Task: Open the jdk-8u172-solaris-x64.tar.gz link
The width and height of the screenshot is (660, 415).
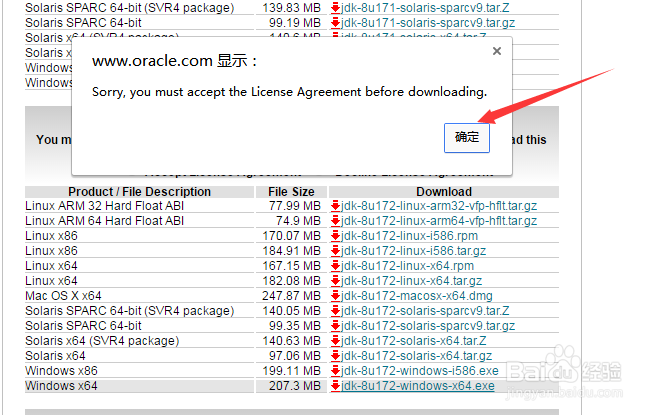Action: coord(416,356)
